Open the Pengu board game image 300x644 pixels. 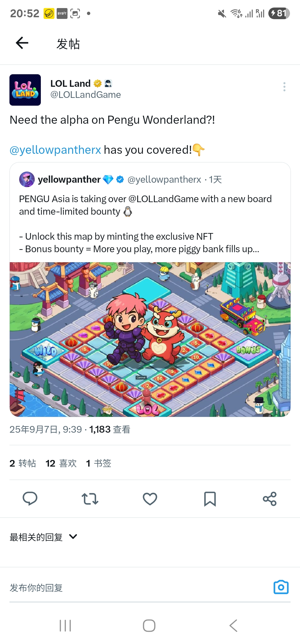coord(150,339)
